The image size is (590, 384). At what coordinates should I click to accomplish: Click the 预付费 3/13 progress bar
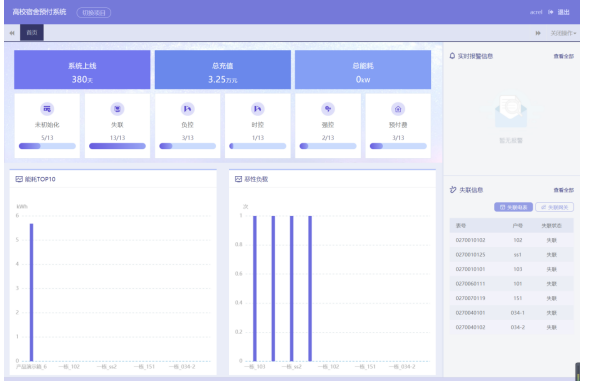click(x=398, y=146)
